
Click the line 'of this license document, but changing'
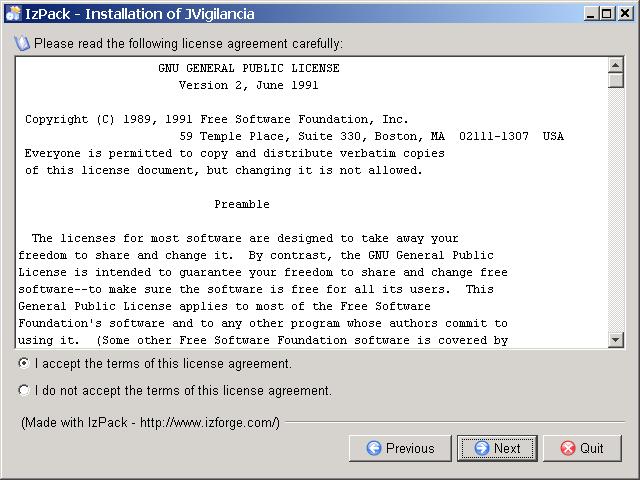(x=224, y=170)
